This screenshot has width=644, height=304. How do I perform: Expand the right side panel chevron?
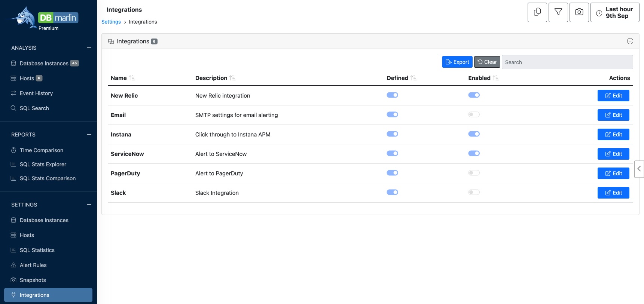coord(639,169)
